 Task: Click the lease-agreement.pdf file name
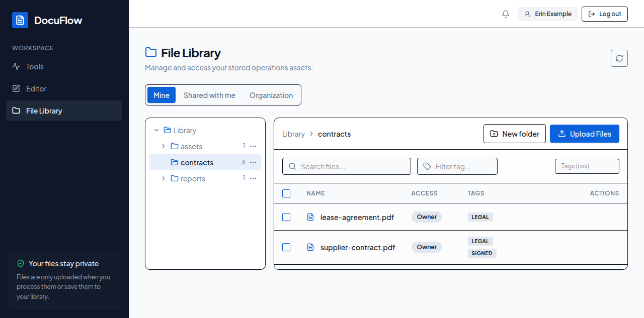click(357, 217)
